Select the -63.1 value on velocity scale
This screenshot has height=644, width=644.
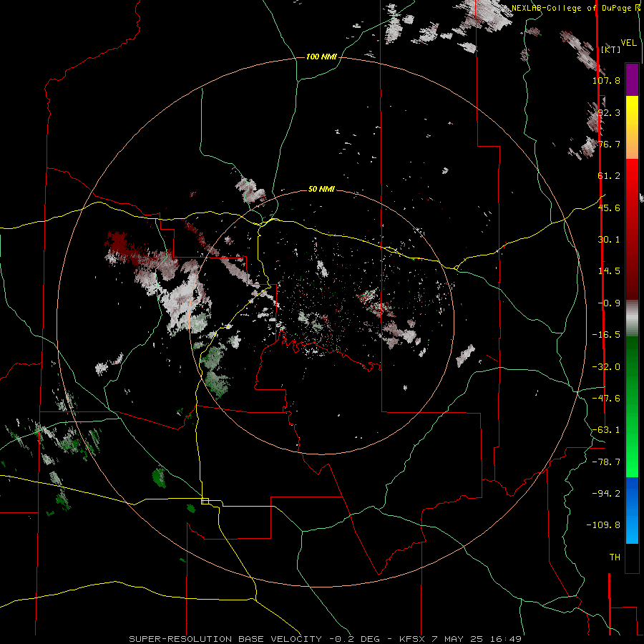pyautogui.click(x=606, y=430)
